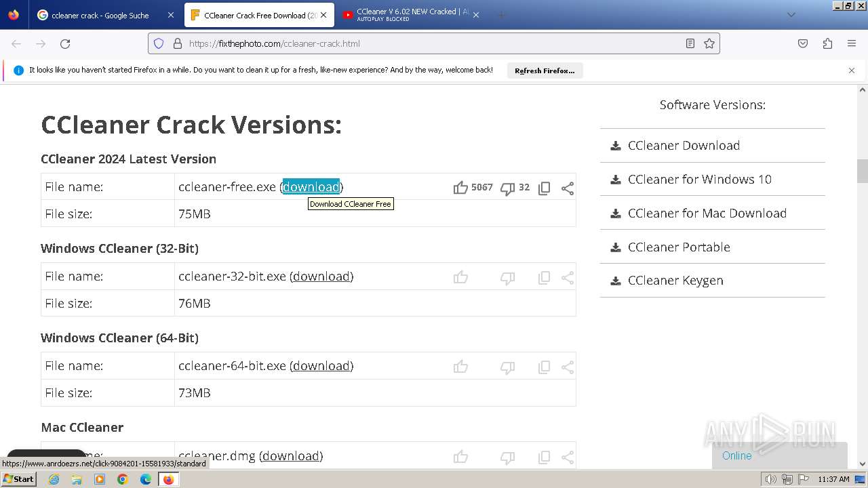The height and width of the screenshot is (488, 868).
Task: Download link for ccleaner-32-bit.exe
Action: 321,277
